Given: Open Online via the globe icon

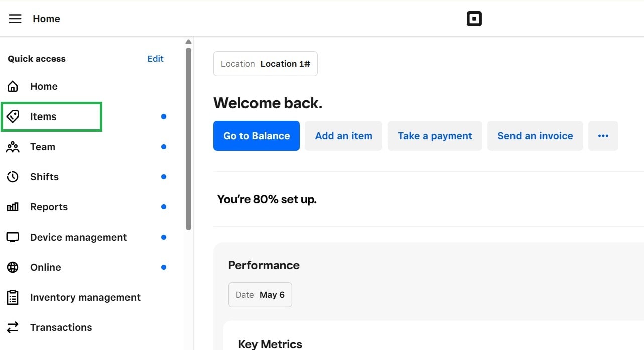Looking at the screenshot, I should pyautogui.click(x=13, y=267).
